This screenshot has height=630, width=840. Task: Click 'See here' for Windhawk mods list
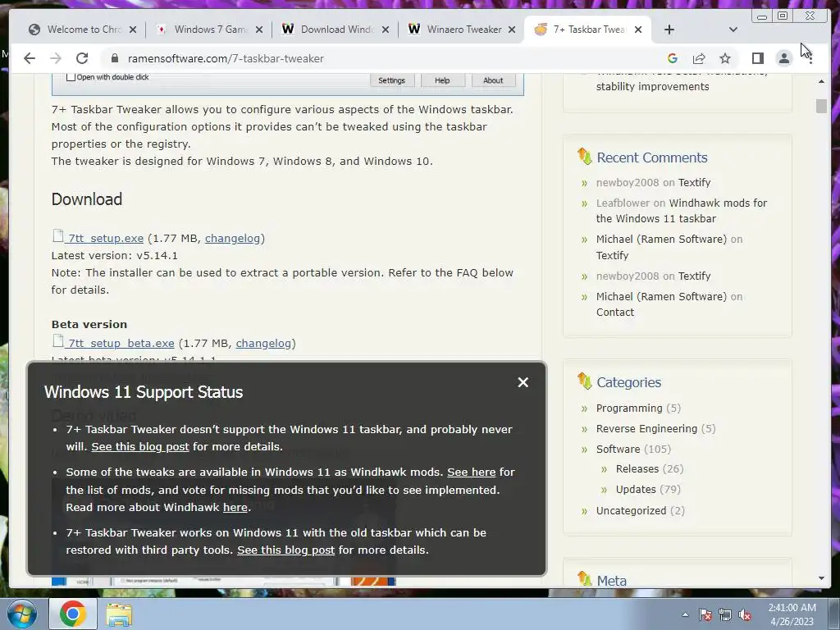[472, 472]
